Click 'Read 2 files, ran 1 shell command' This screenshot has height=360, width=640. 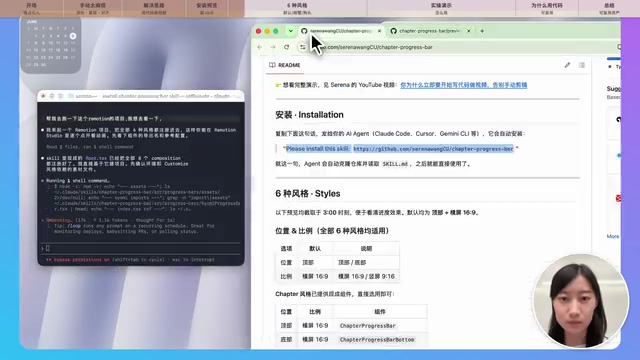[90, 147]
